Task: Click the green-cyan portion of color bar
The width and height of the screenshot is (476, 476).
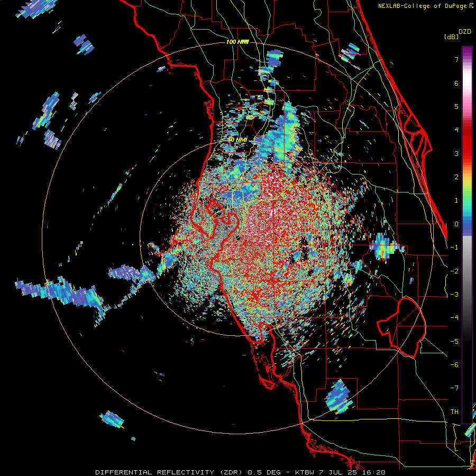Action: (467, 204)
